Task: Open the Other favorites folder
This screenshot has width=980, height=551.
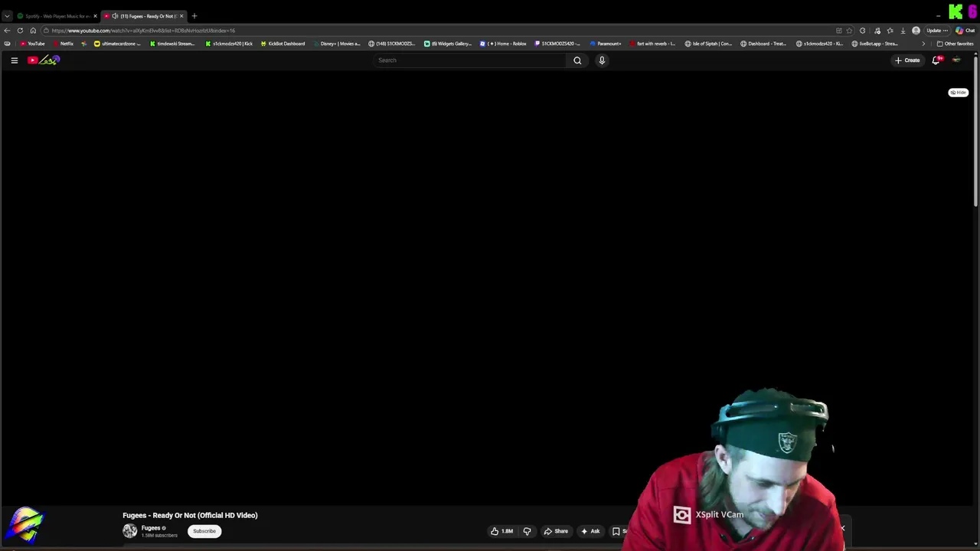Action: (x=955, y=44)
